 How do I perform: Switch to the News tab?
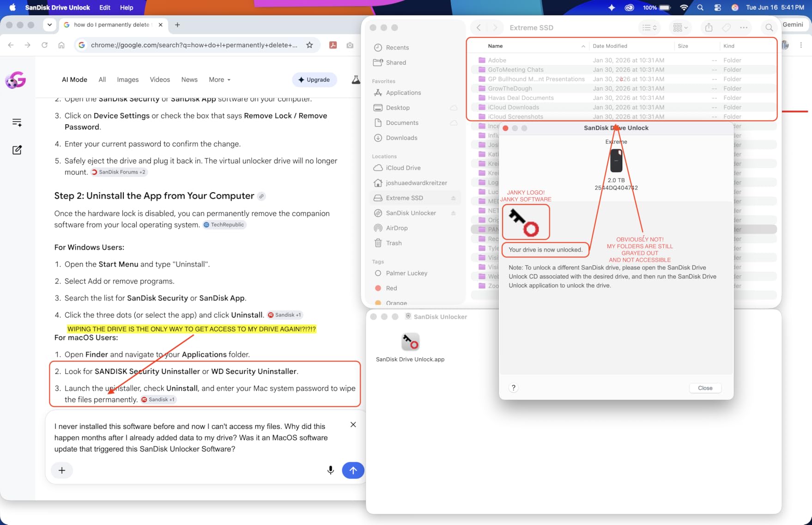[x=189, y=79]
